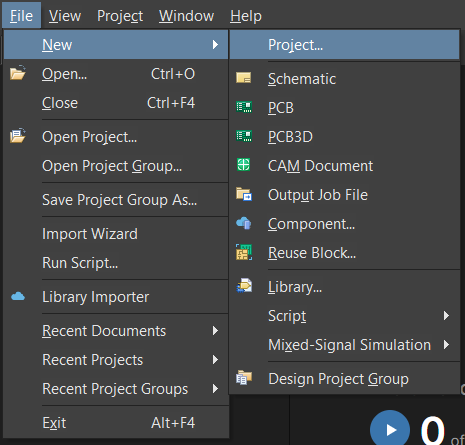The width and height of the screenshot is (465, 445).
Task: Expand the New submenu arrow
Action: pyautogui.click(x=215, y=44)
